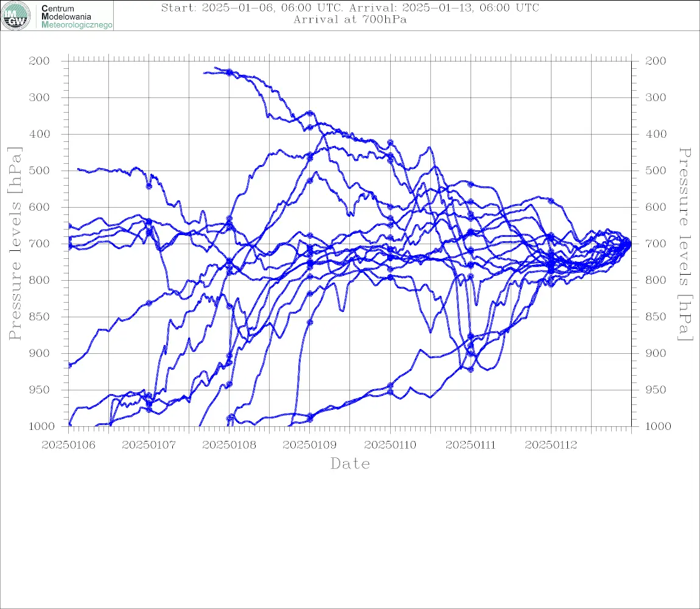
Task: Click the trajectory marker near 540 hPa on 20250111
Action: pos(471,184)
